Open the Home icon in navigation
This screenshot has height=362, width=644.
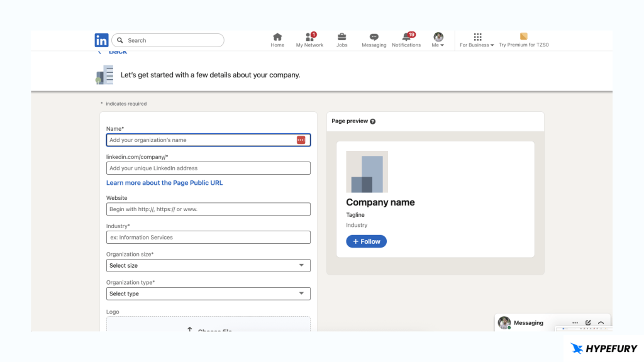pos(277,38)
